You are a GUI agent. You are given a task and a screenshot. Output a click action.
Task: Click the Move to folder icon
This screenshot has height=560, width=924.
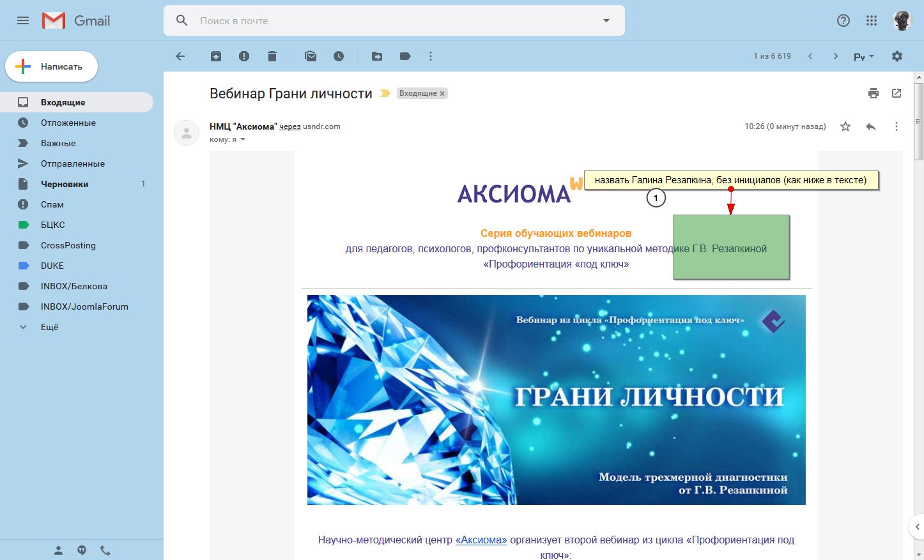point(377,56)
